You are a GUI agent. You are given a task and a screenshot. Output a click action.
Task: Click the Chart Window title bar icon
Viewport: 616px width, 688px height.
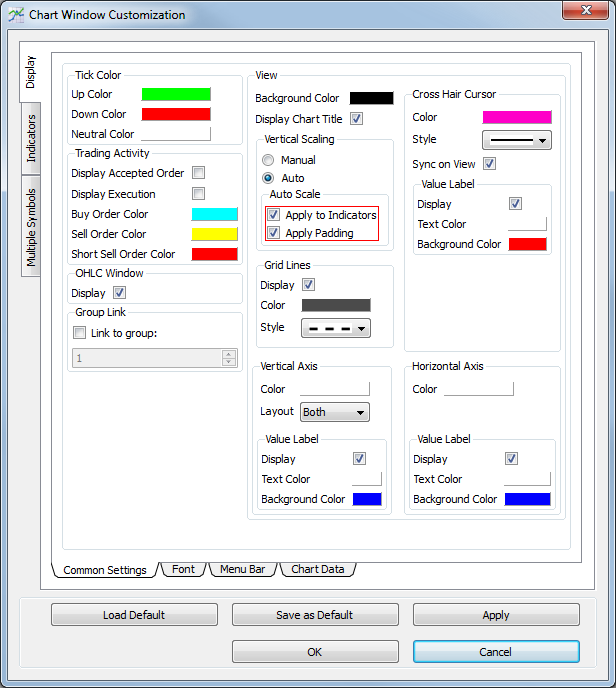(16, 15)
